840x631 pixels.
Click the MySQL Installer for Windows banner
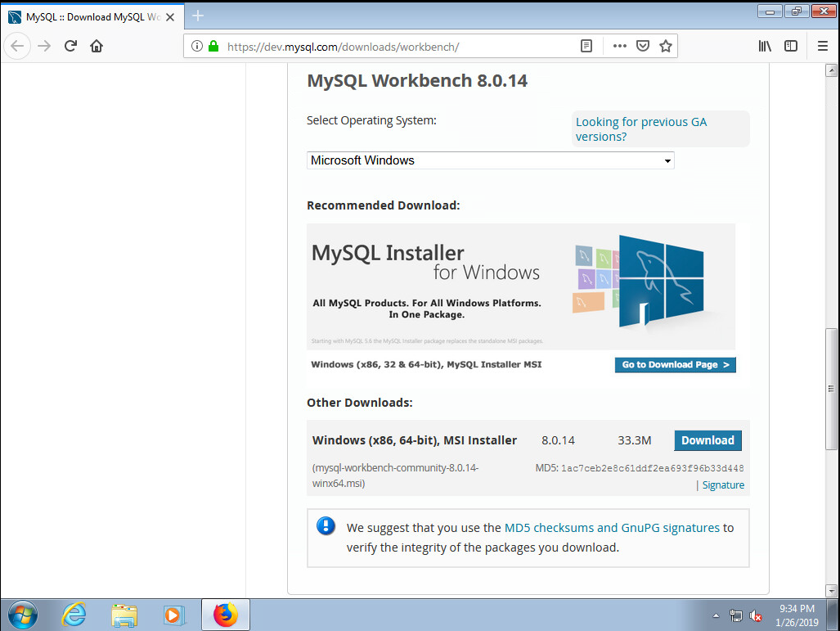[x=521, y=286]
